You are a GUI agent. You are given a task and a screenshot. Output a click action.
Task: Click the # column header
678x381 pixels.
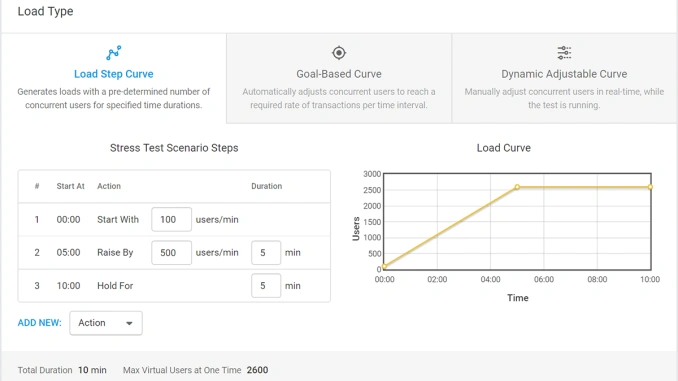point(37,186)
